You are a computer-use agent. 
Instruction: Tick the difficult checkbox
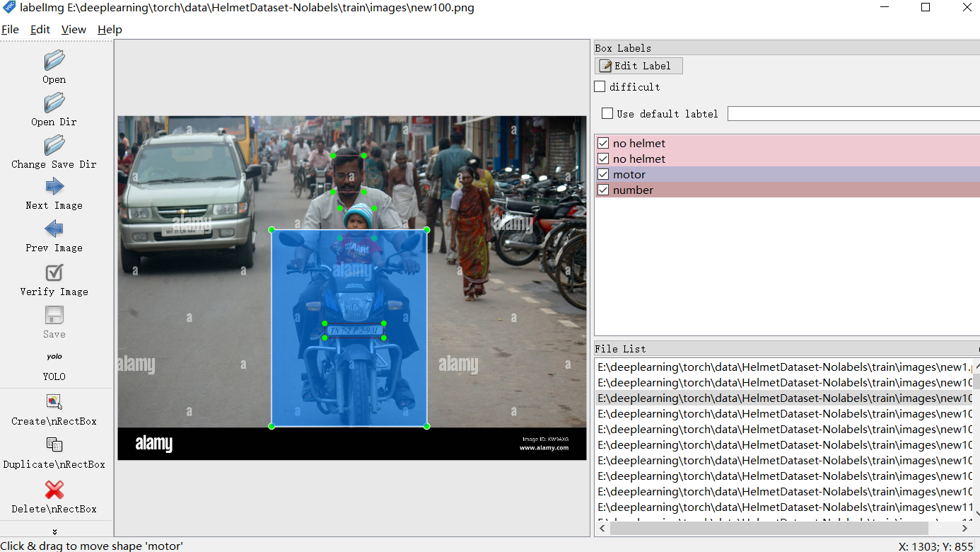[x=600, y=86]
